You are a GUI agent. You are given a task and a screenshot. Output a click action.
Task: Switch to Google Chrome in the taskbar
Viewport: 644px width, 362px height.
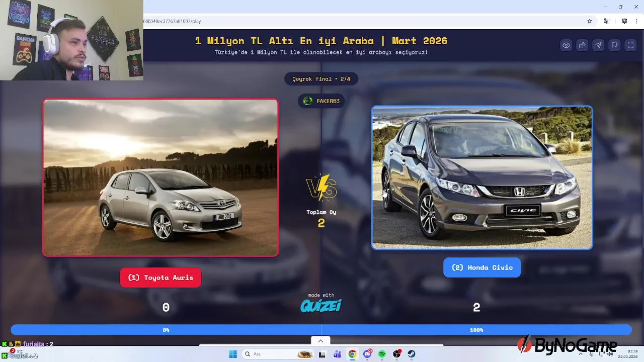(x=352, y=354)
